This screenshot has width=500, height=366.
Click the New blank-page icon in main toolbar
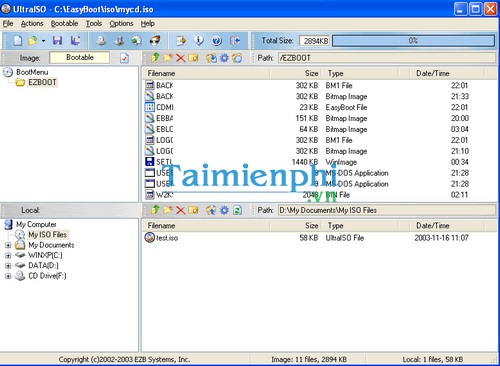tap(18, 41)
